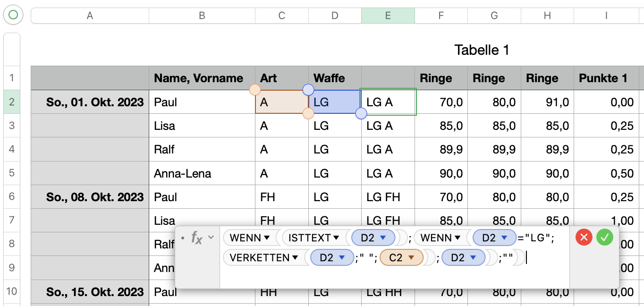Screen dimensions: 644x306
Task: Open the ISTTEXT function dropdown arrow
Action: point(336,238)
